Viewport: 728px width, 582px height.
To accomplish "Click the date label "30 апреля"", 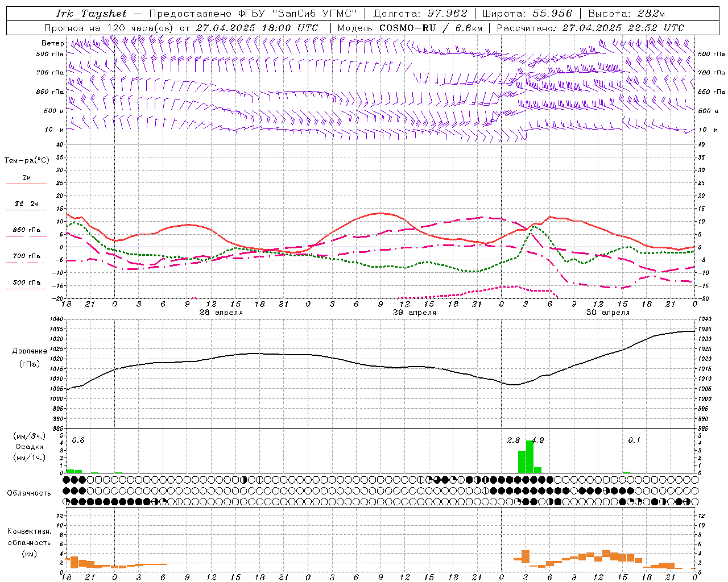I will click(608, 313).
